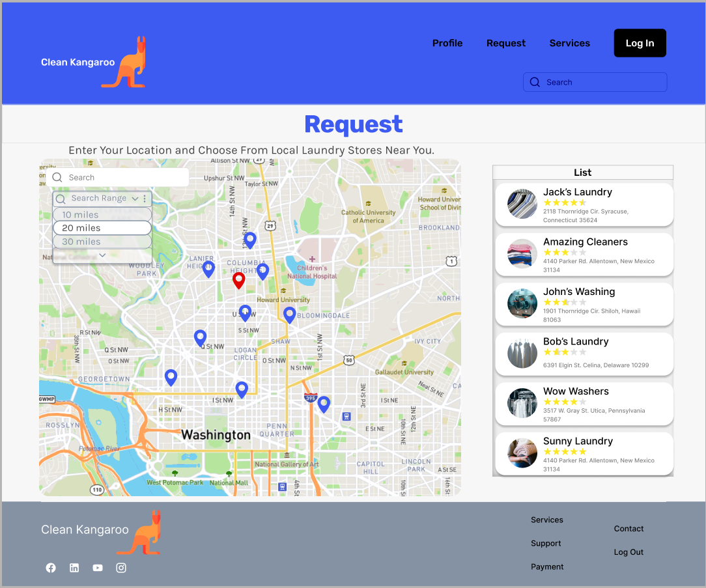
Task: Select the John's Washing title
Action: [579, 292]
